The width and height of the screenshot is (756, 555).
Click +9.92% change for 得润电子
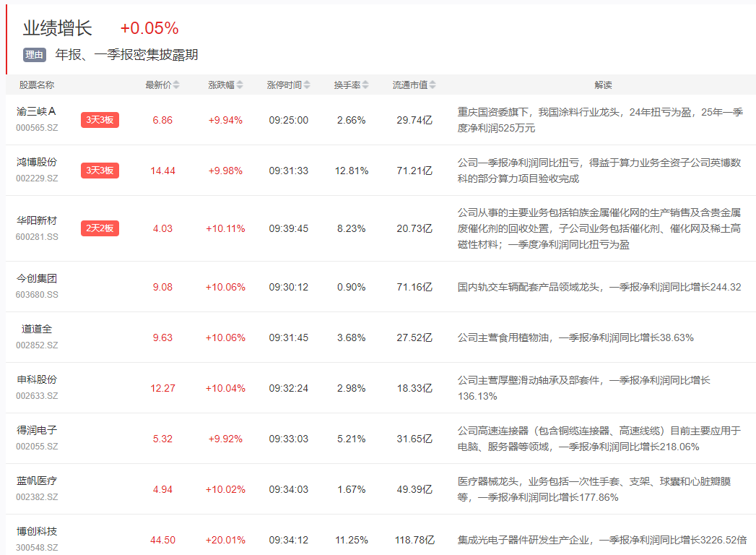pyautogui.click(x=225, y=439)
